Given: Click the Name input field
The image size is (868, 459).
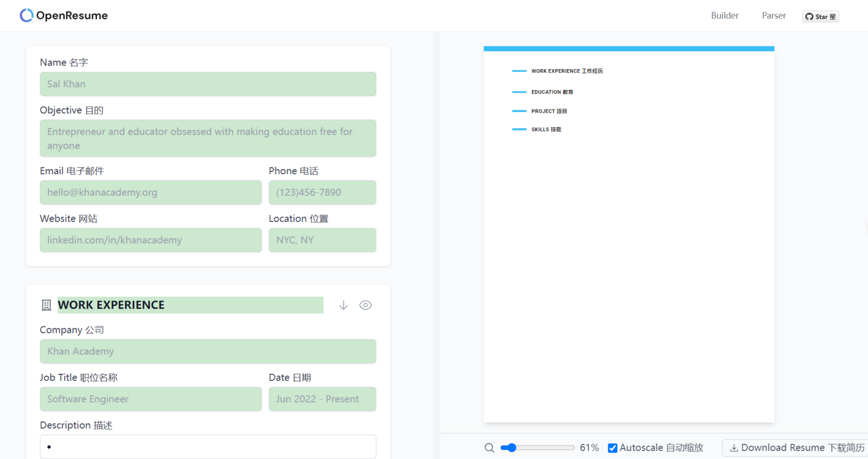Looking at the screenshot, I should tap(208, 84).
